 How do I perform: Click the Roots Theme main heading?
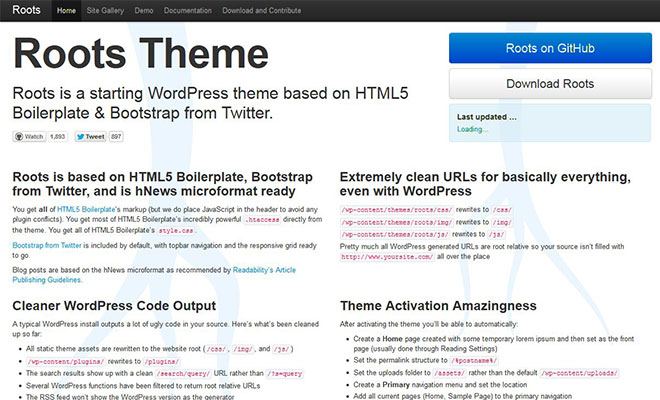tap(141, 53)
